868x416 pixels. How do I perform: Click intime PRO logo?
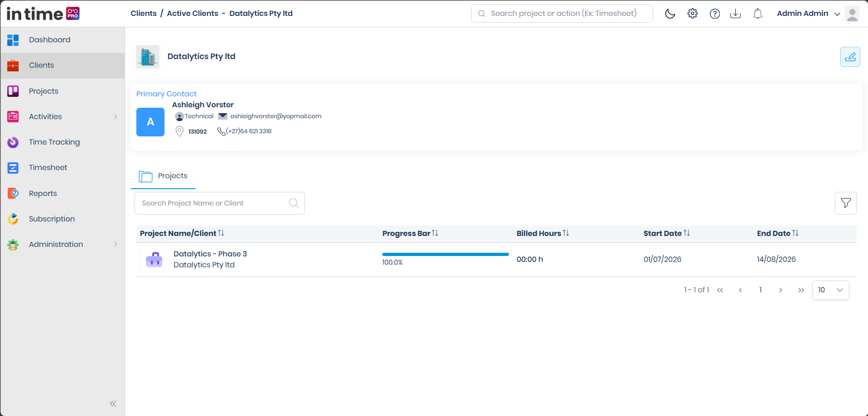tap(43, 14)
